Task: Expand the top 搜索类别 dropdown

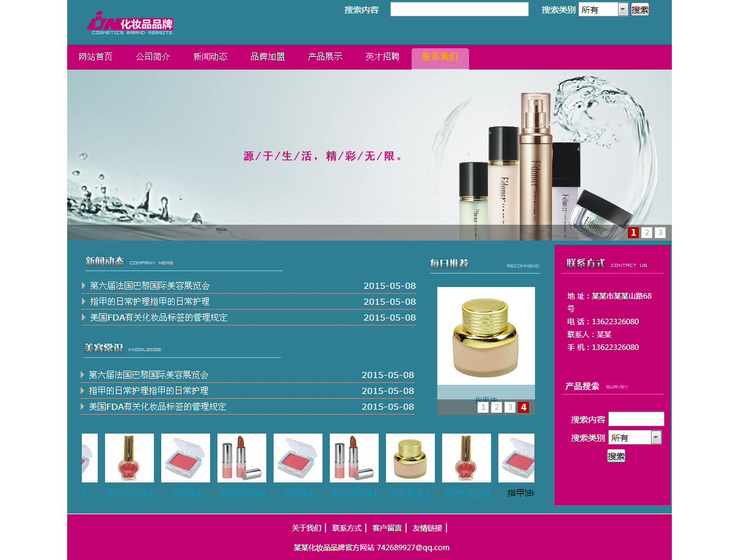Action: pos(623,9)
